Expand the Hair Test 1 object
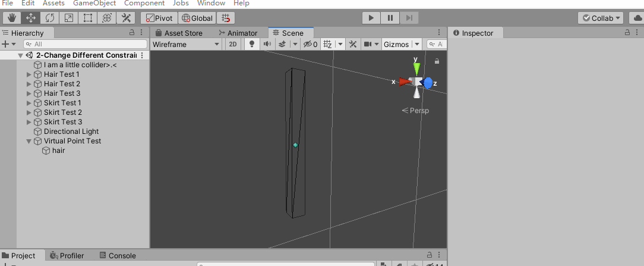Image resolution: width=644 pixels, height=266 pixels. (29, 74)
